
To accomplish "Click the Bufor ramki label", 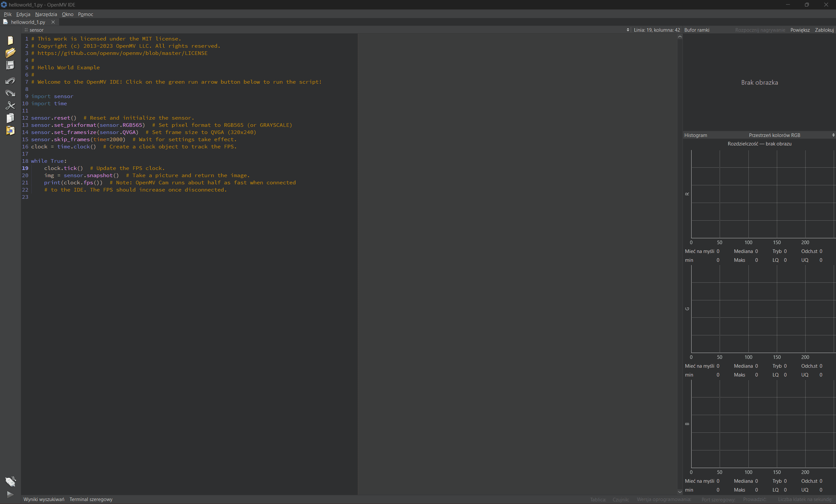I will point(696,30).
